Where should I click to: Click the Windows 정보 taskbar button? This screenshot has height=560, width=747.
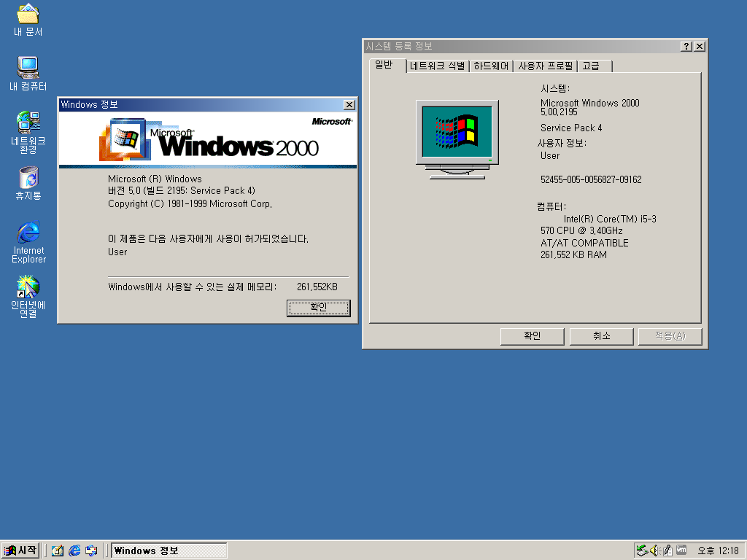pos(169,551)
